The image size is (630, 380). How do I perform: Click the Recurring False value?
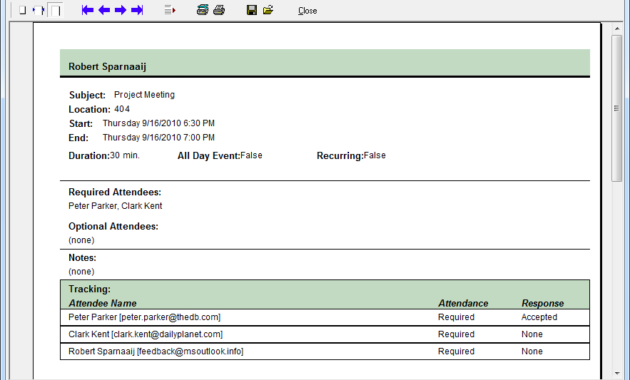(374, 155)
